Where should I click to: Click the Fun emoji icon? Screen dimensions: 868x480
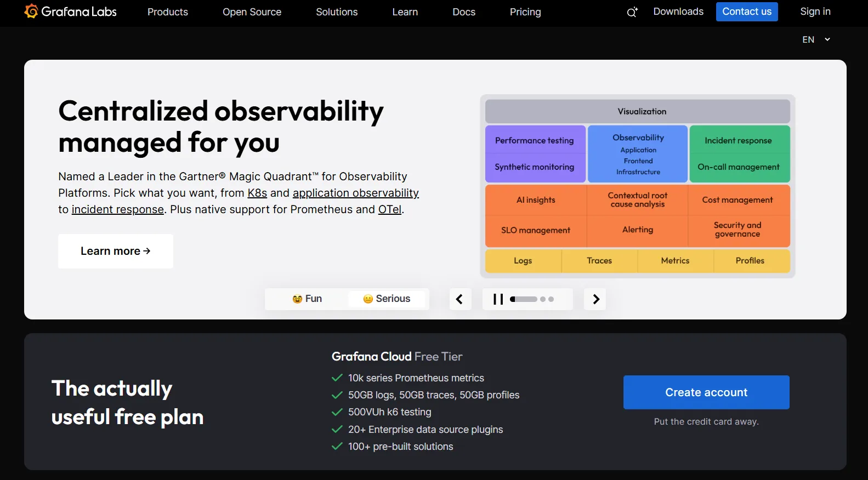point(297,299)
